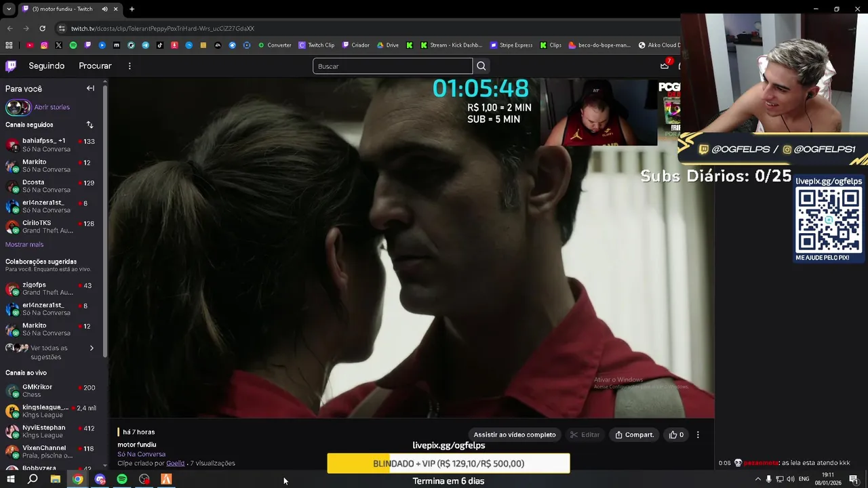Open the Converter bookmark
Image resolution: width=868 pixels, height=488 pixels.
pyautogui.click(x=275, y=45)
